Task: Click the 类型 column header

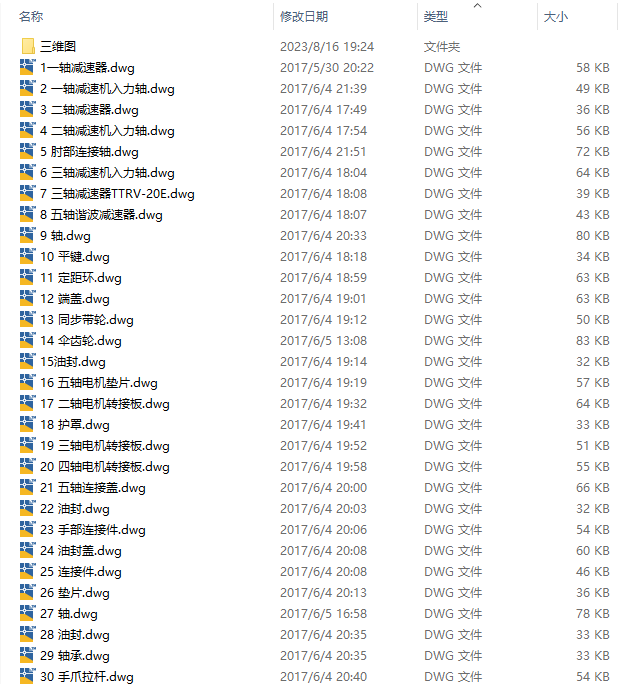Action: [x=436, y=17]
